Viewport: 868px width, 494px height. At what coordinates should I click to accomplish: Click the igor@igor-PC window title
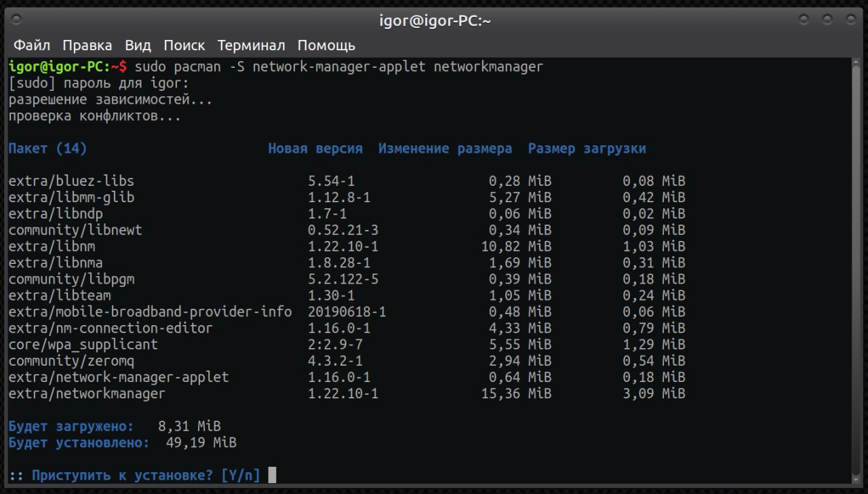[435, 20]
